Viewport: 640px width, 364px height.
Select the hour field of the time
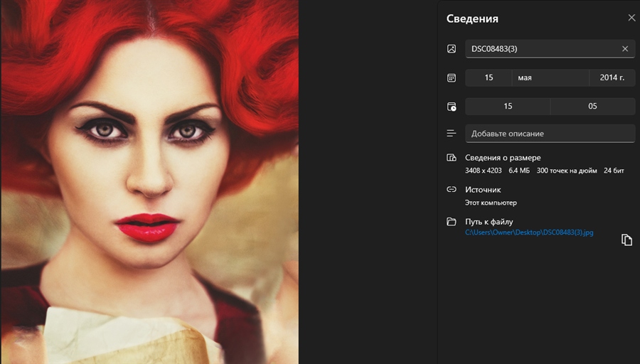point(508,107)
